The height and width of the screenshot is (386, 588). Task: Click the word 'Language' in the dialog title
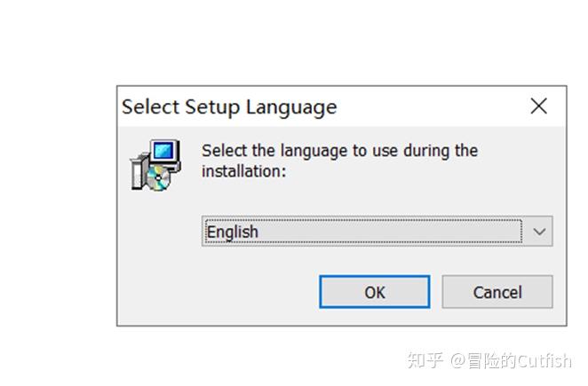coord(291,107)
